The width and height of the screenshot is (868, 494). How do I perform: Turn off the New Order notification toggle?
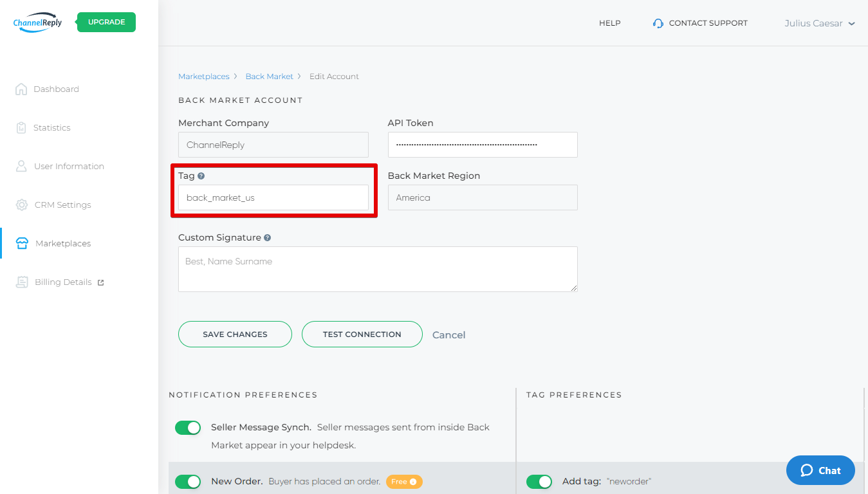coord(188,481)
